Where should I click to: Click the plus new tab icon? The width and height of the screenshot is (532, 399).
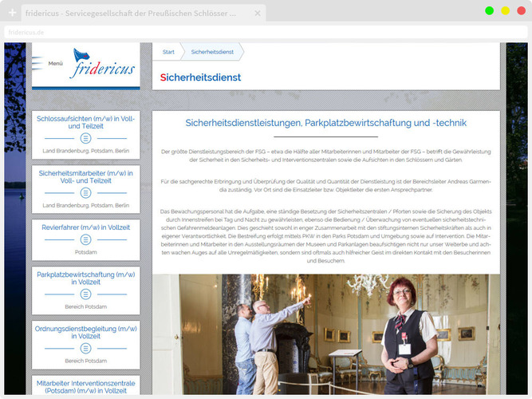(12, 13)
